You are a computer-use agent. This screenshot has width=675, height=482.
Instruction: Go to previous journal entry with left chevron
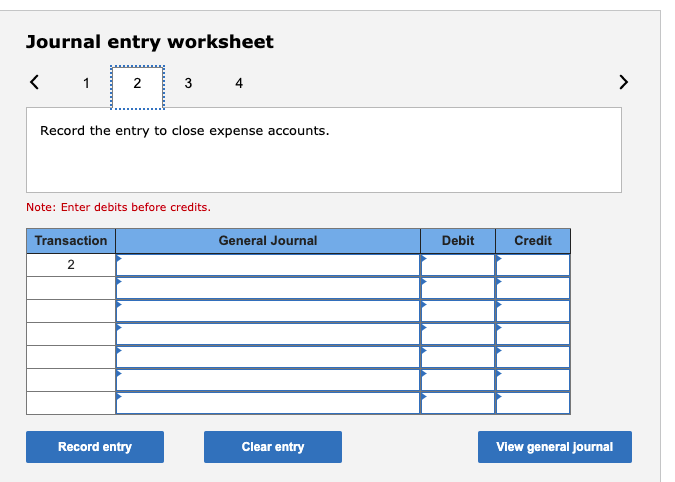pos(34,82)
